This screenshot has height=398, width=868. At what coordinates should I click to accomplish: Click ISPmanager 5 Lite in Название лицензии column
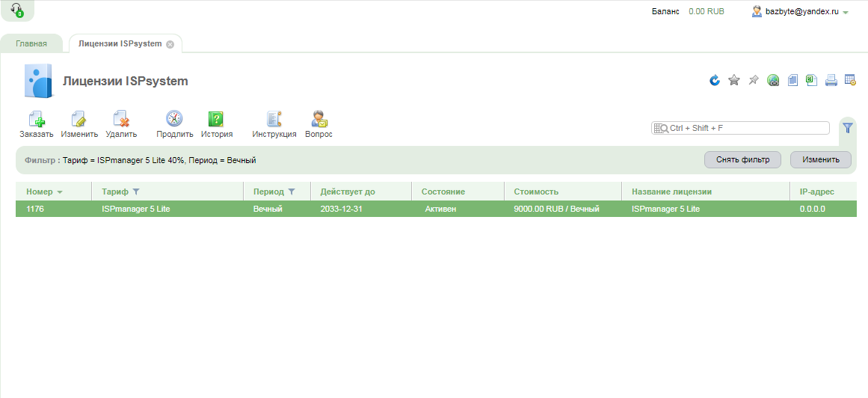tap(665, 209)
